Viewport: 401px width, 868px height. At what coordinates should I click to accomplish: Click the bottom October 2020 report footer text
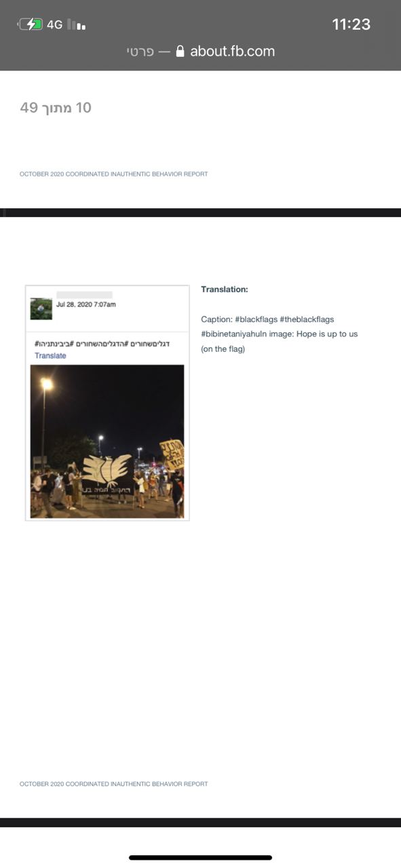pyautogui.click(x=113, y=784)
